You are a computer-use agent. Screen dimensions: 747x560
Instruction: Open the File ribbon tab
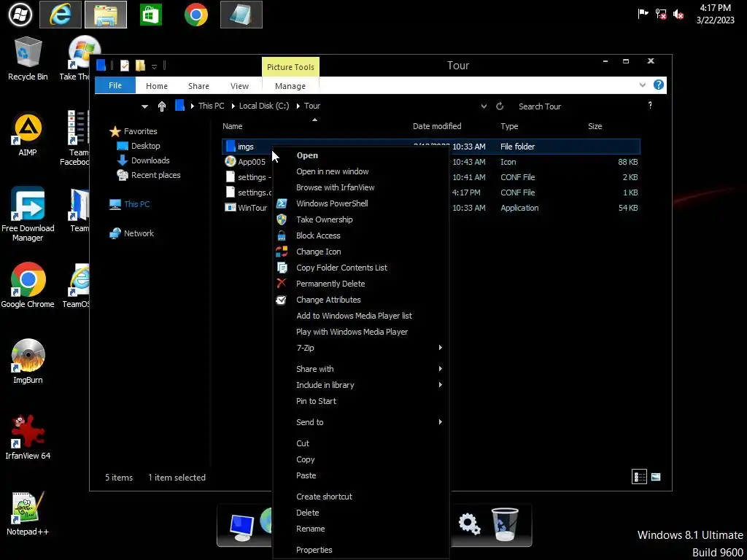point(115,86)
